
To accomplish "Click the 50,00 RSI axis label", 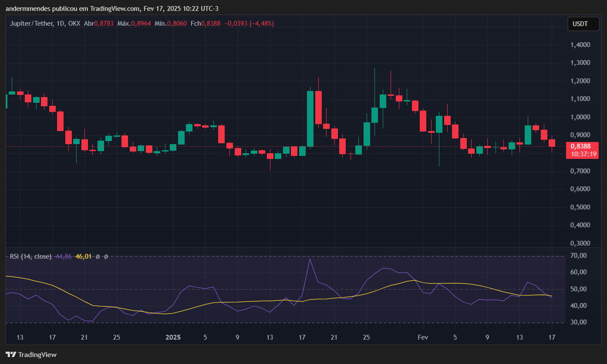I will [x=579, y=289].
